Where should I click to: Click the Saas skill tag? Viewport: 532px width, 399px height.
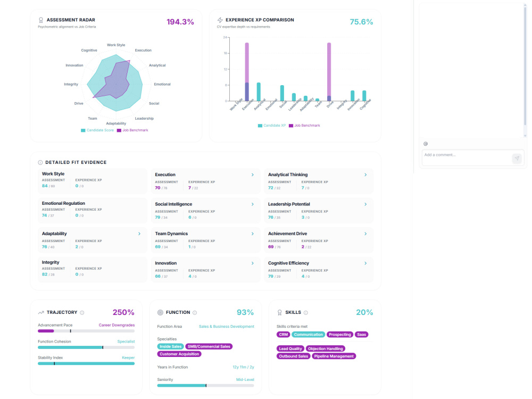point(362,335)
